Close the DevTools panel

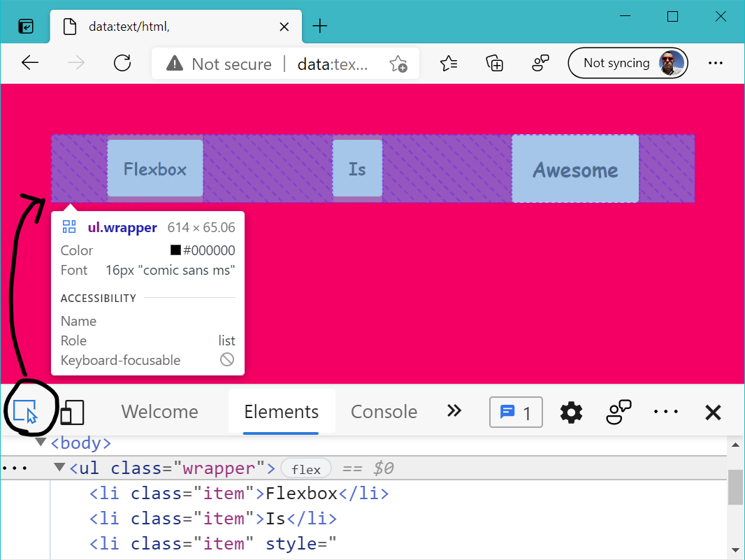712,412
